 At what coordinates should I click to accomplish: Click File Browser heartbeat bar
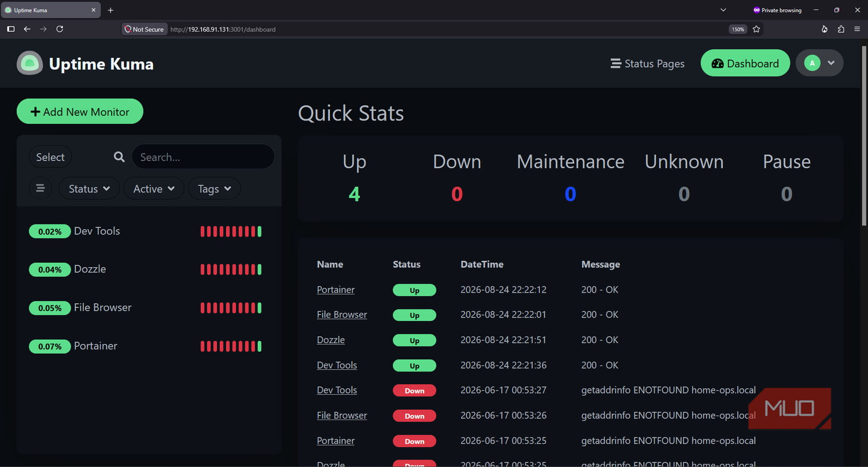point(231,308)
